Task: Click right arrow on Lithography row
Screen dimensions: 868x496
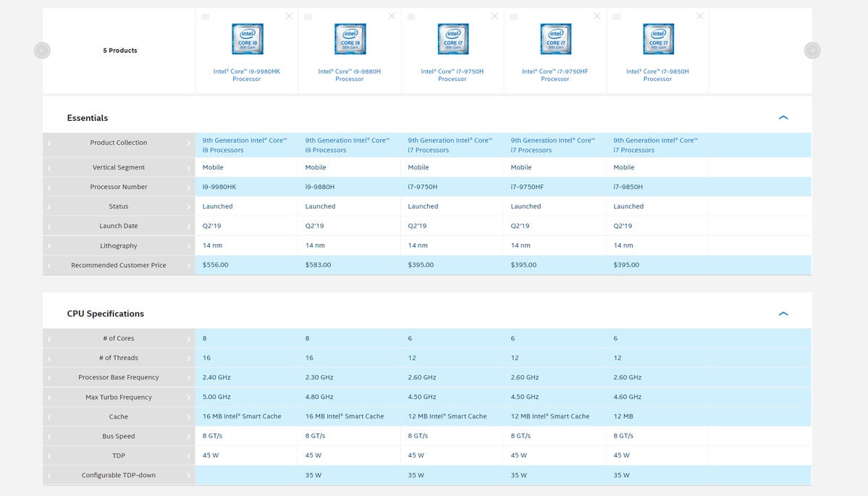Action: point(189,245)
